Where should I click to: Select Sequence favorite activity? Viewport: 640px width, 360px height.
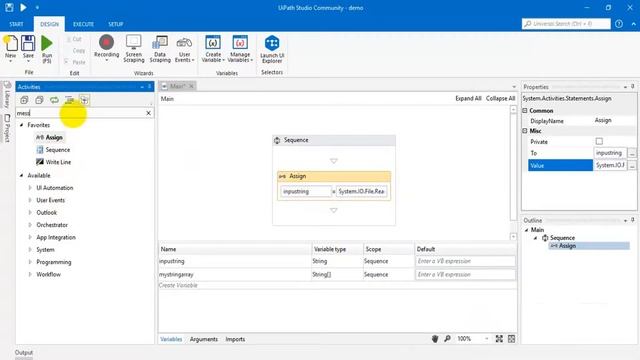(x=53, y=150)
